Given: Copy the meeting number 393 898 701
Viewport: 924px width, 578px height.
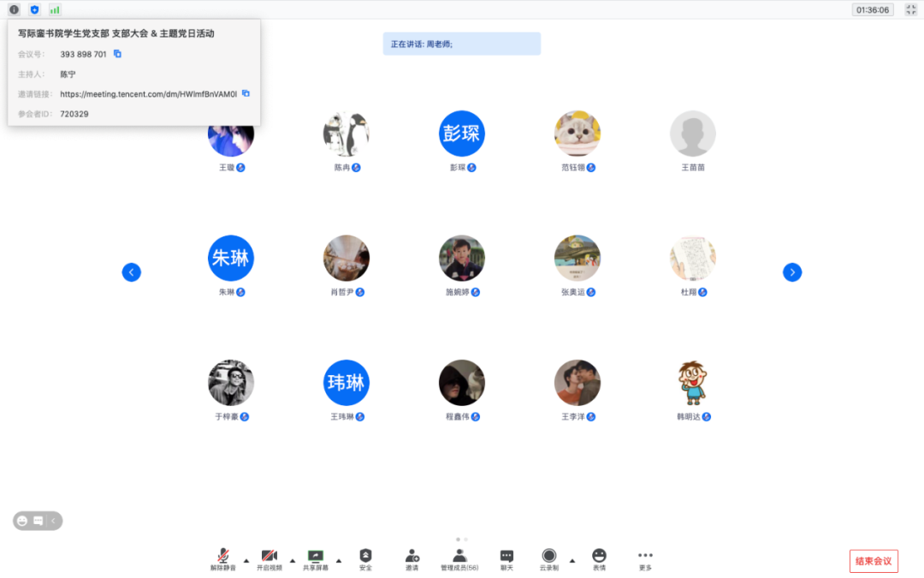Looking at the screenshot, I should (118, 54).
